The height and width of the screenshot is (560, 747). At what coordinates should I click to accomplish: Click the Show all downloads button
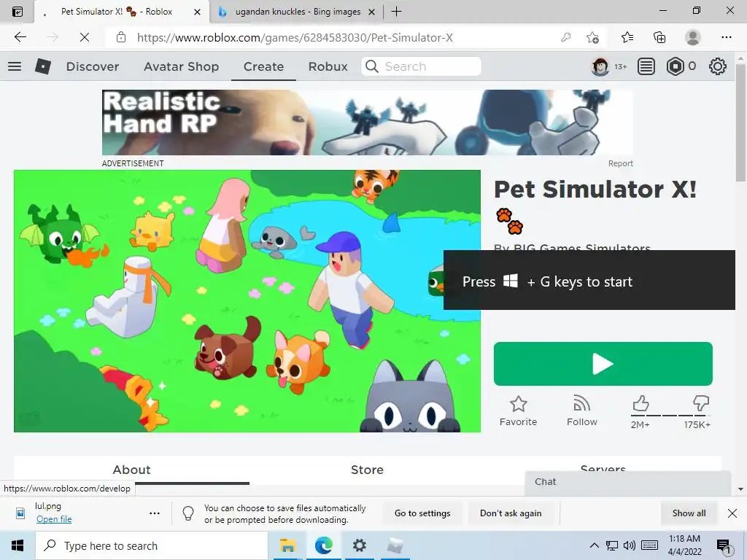[x=689, y=513]
